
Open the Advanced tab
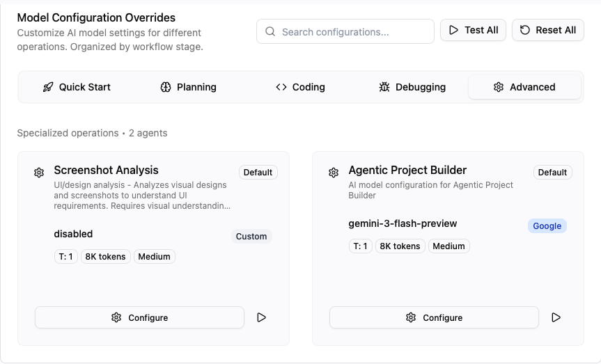(x=524, y=87)
